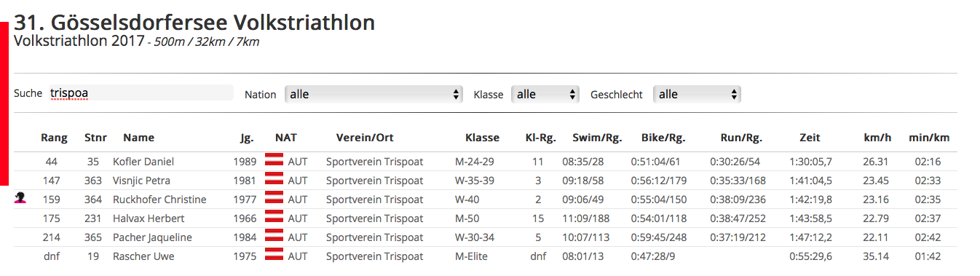Viewport: 980px width, 276px height.
Task: Click the red vertical bar on left edge
Action: coord(4,103)
